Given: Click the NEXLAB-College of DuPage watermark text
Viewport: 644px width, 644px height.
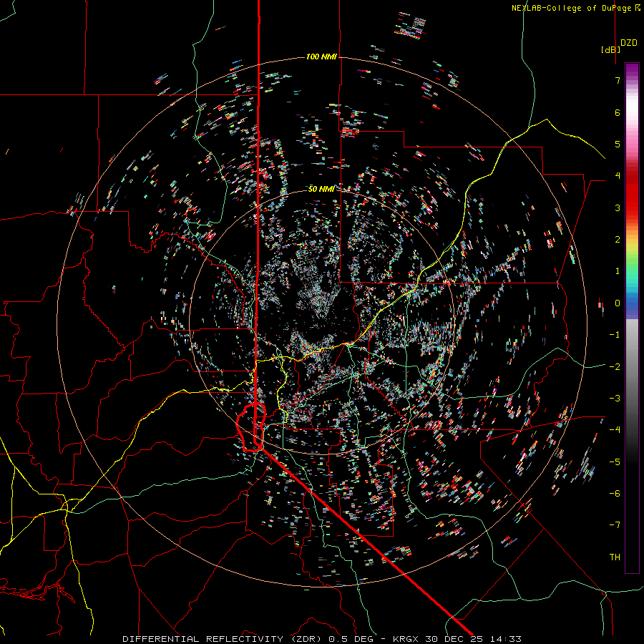Looking at the screenshot, I should [575, 8].
